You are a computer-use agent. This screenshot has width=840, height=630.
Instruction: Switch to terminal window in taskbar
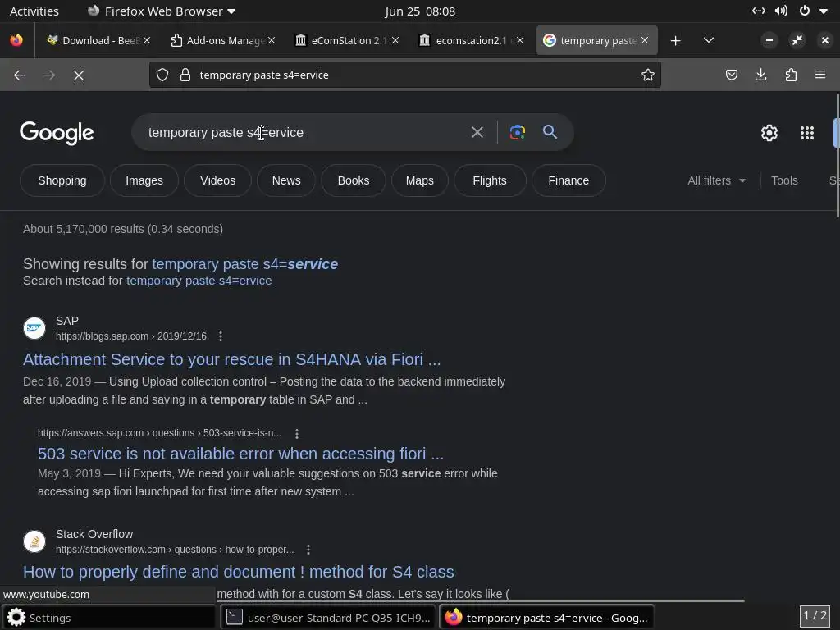(328, 618)
